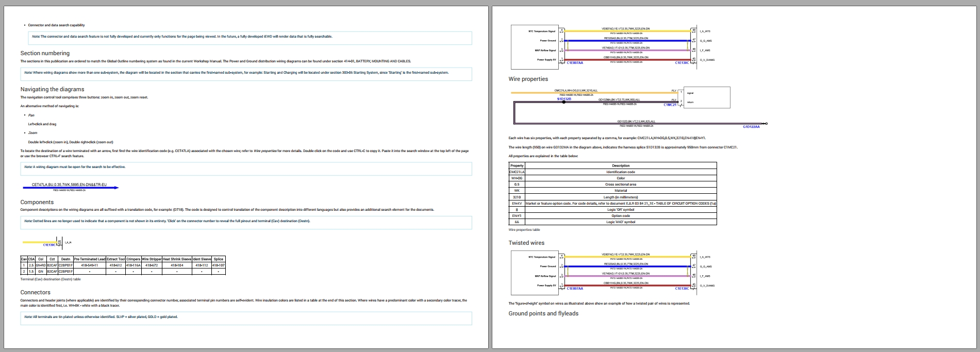This screenshot has width=980, height=352.
Task: Open the G1D122AA ground point label
Action: [x=751, y=127]
